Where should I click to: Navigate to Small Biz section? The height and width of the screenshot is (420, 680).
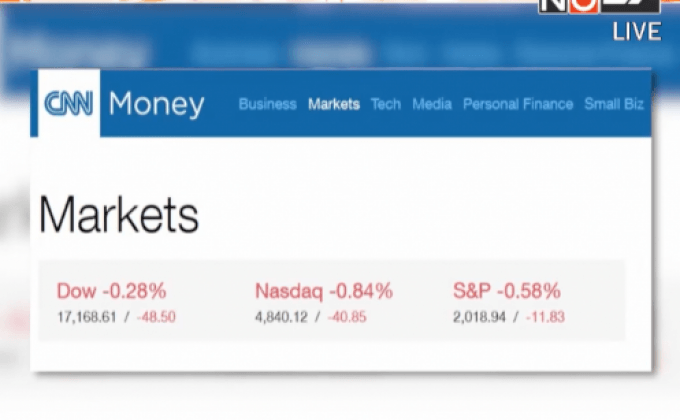click(614, 104)
